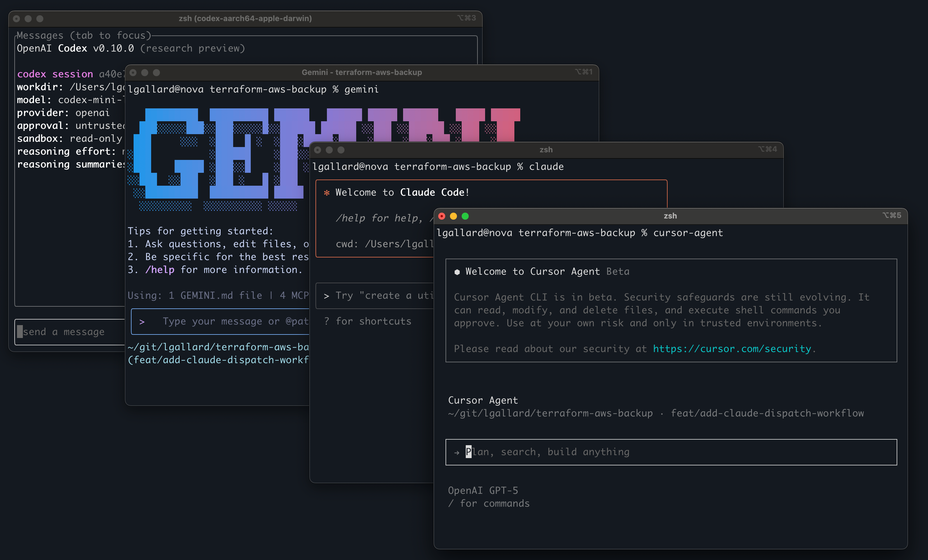This screenshot has width=928, height=560.
Task: Click '? for shortcuts' in Claude window
Action: [368, 321]
